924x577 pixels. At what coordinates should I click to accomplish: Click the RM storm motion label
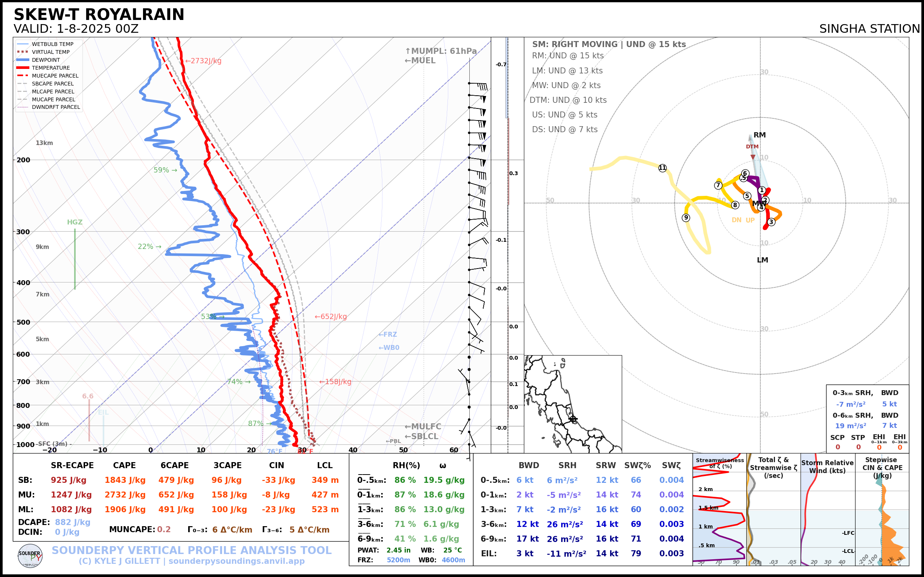click(x=759, y=135)
